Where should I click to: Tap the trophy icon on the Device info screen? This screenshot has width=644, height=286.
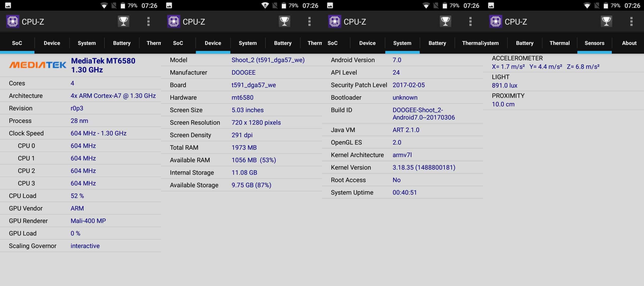coord(284,21)
